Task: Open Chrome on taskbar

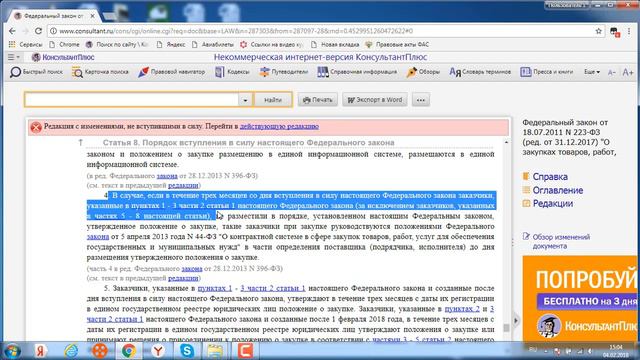Action: 129,351
